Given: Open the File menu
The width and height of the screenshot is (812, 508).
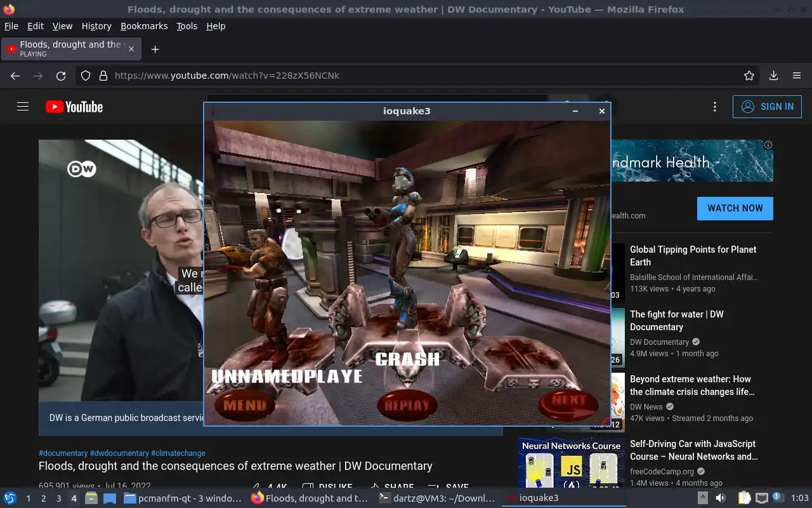Looking at the screenshot, I should pyautogui.click(x=11, y=26).
